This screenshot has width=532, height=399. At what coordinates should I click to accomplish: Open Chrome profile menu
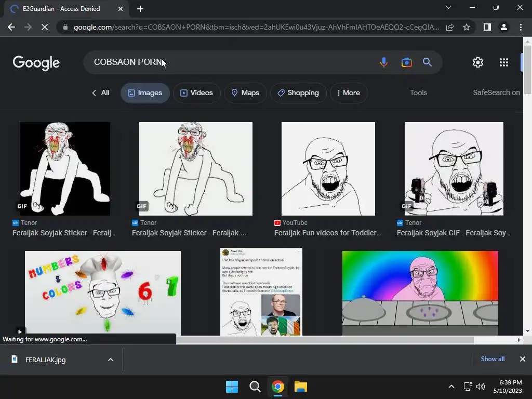pyautogui.click(x=504, y=27)
